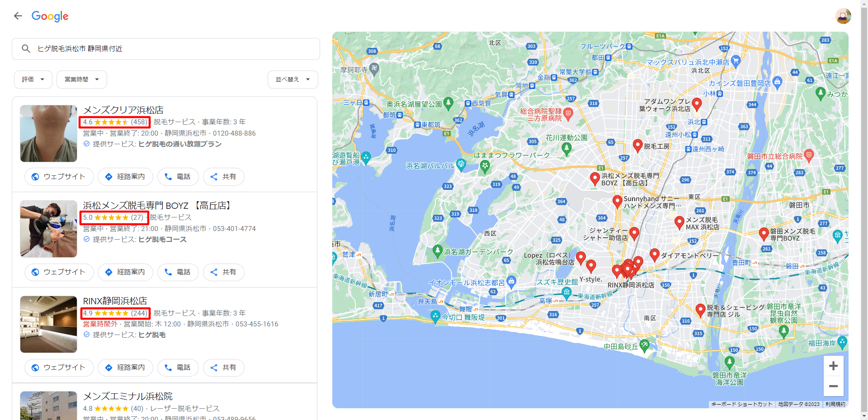The height and width of the screenshot is (420, 868).
Task: Click map pin for 脱毛工房
Action: coord(637,146)
